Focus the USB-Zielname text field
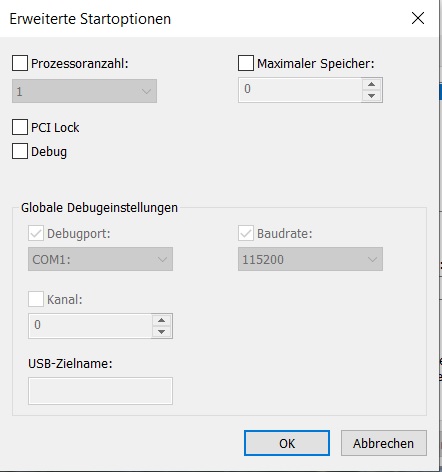 point(100,391)
